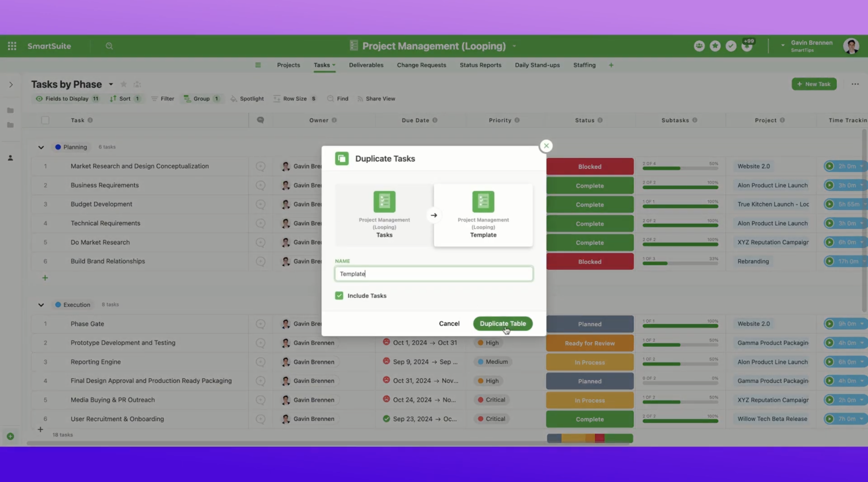Open the Tasks by Phase view dropdown
868x482 pixels.
click(111, 84)
